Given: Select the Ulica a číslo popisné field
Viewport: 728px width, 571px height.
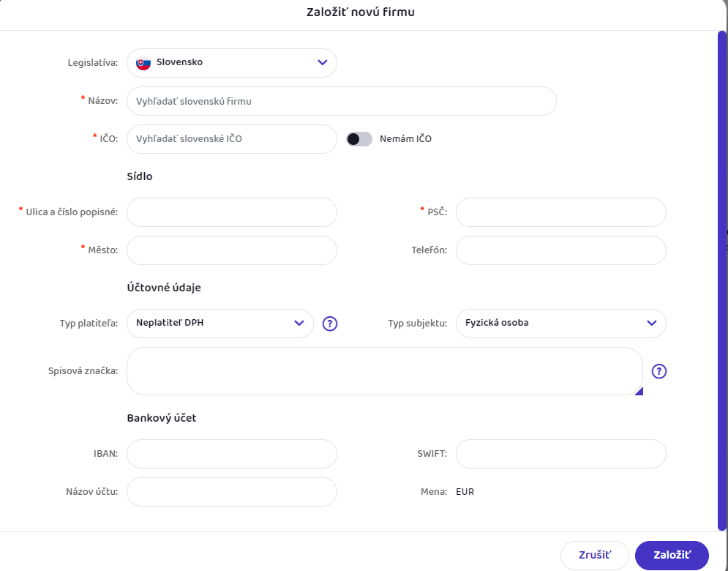Looking at the screenshot, I should [x=231, y=212].
